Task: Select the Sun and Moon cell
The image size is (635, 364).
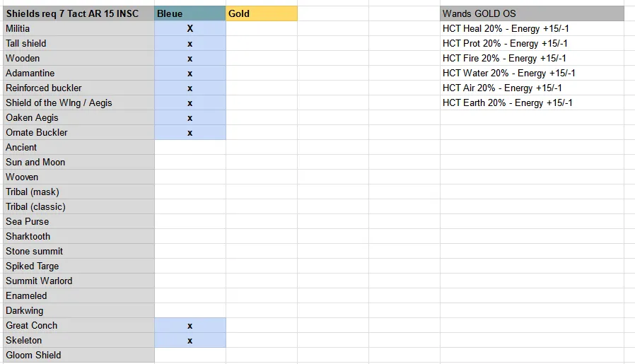Action: pos(79,162)
